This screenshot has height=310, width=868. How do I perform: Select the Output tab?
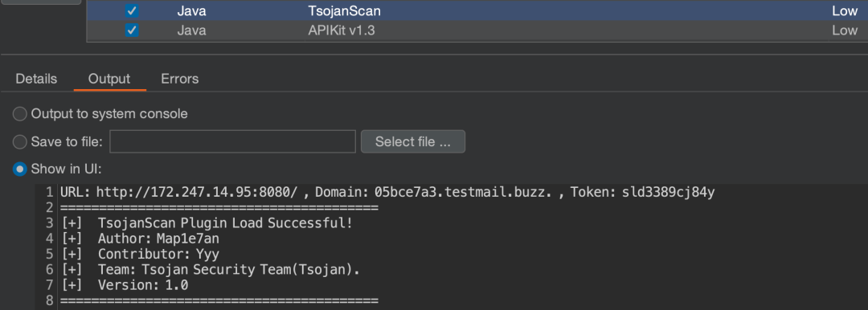[109, 79]
